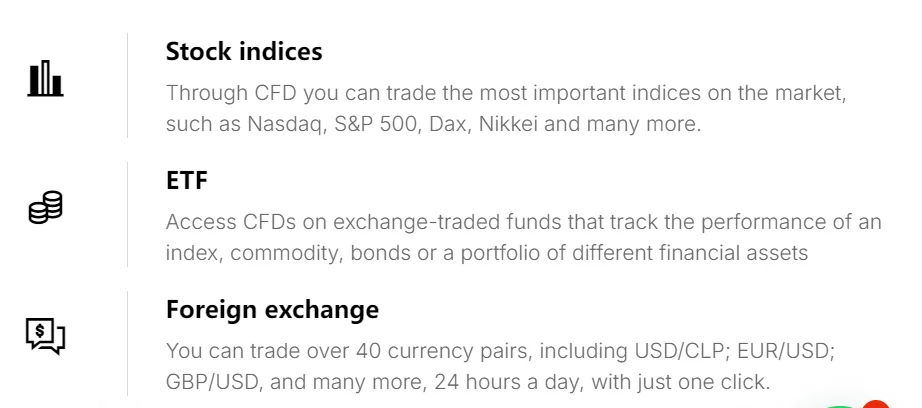Click the Stock indices bar chart icon
The width and height of the screenshot is (922, 408).
45,79
